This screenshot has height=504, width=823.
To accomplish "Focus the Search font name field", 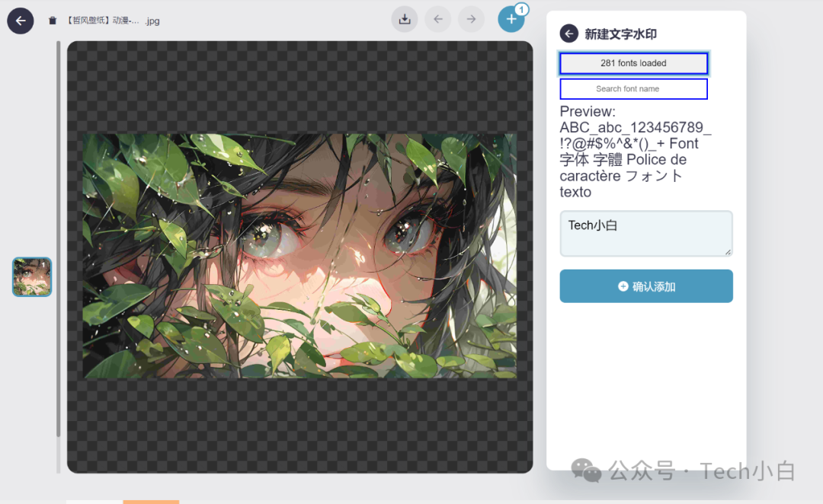I will [633, 88].
